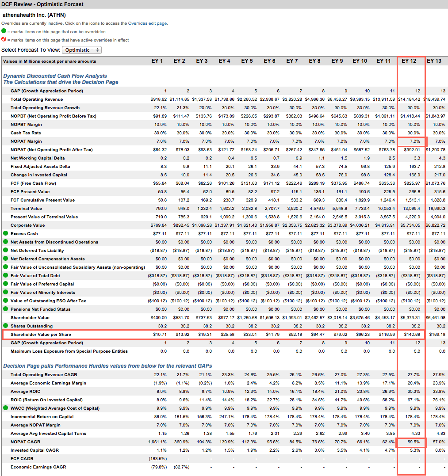The width and height of the screenshot is (448, 476).
Task: Click the Incremental Return on Capital label
Action: (x=42, y=416)
